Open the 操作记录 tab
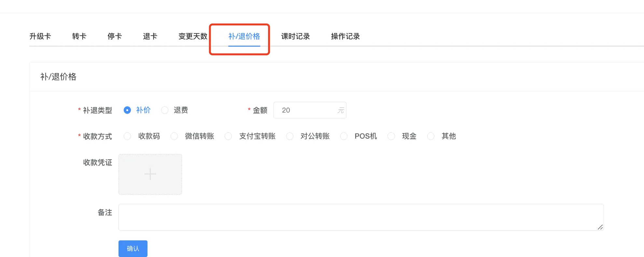644x257 pixels. tap(345, 36)
